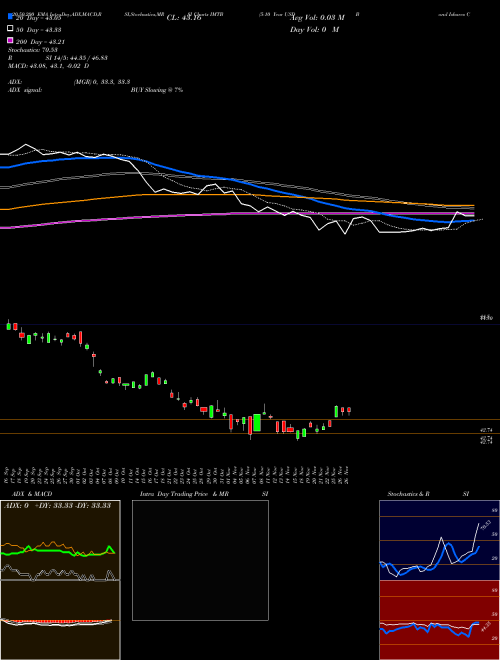Open the MACD histogram panel
500x660 pixels.
coord(60,620)
